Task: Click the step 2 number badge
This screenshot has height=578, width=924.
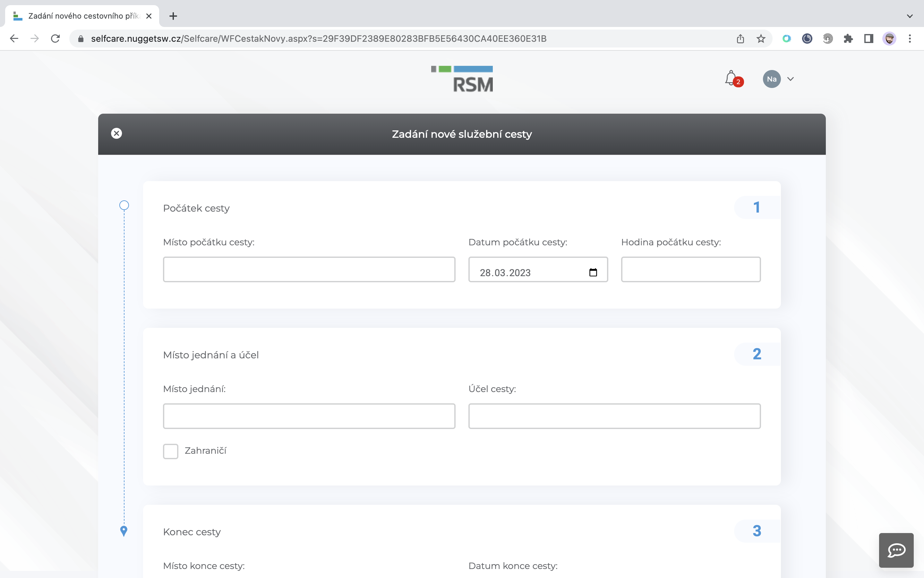Action: [757, 354]
